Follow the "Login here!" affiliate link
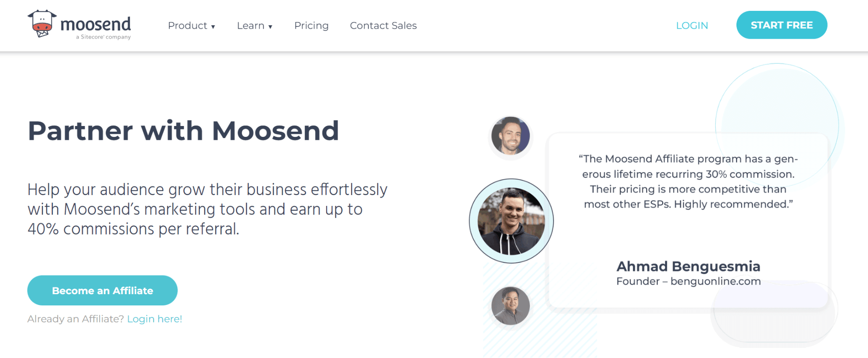Viewport: 868px width, 358px height. 155,319
